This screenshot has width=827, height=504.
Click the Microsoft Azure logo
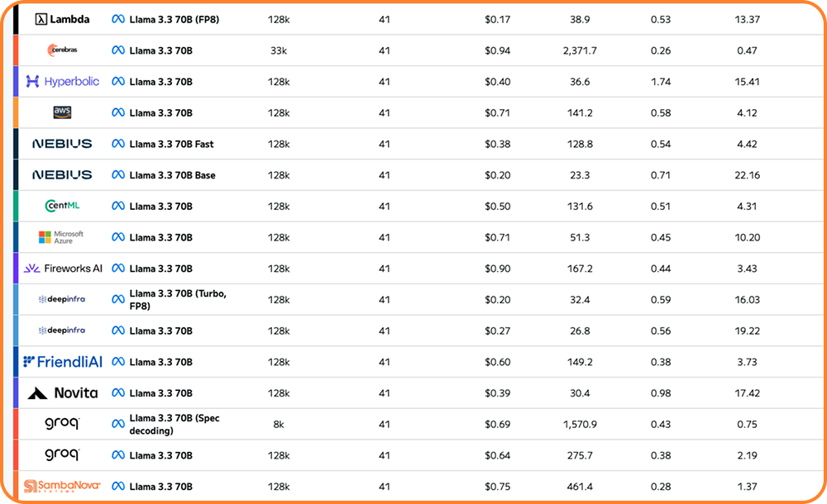(62, 237)
